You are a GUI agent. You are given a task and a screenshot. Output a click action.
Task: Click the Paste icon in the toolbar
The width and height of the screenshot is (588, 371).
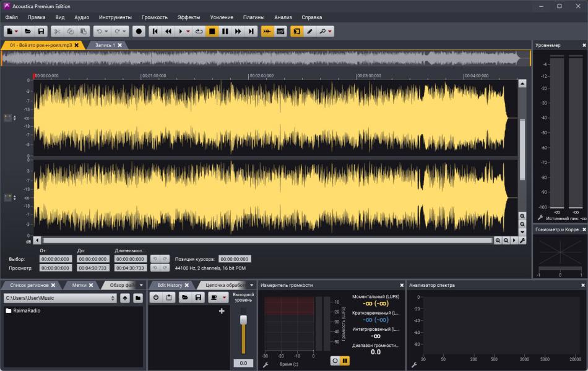point(84,32)
